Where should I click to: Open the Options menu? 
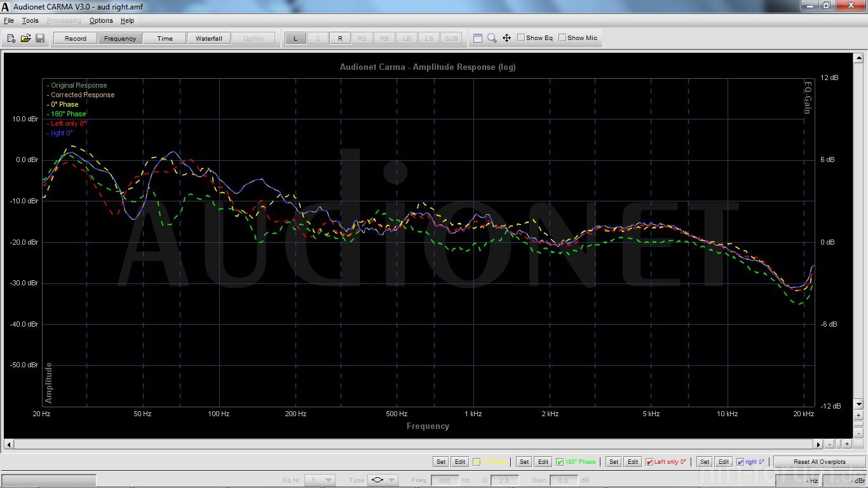pos(101,21)
